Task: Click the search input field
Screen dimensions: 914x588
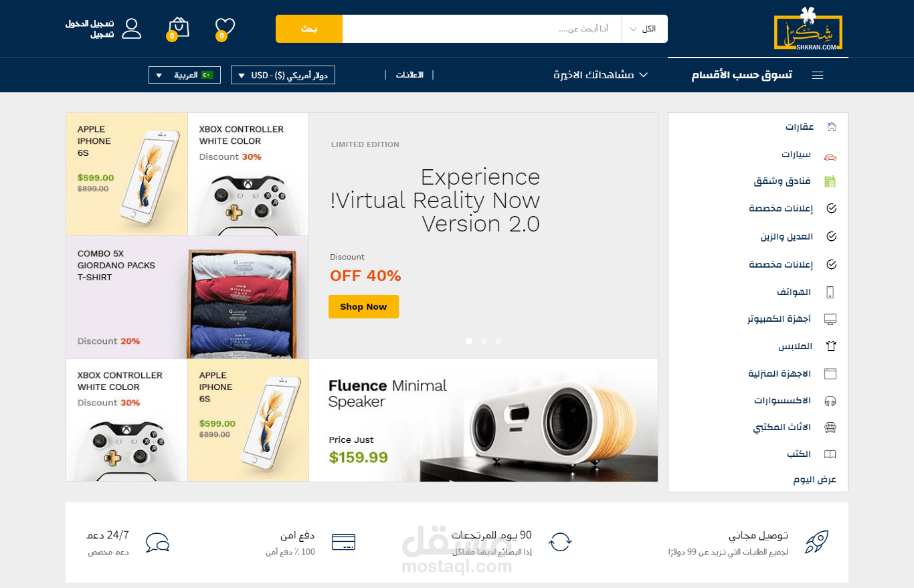Action: point(482,29)
